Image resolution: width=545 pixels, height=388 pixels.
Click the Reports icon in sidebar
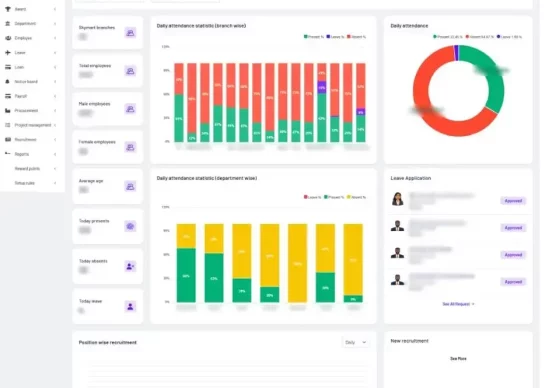pos(8,153)
